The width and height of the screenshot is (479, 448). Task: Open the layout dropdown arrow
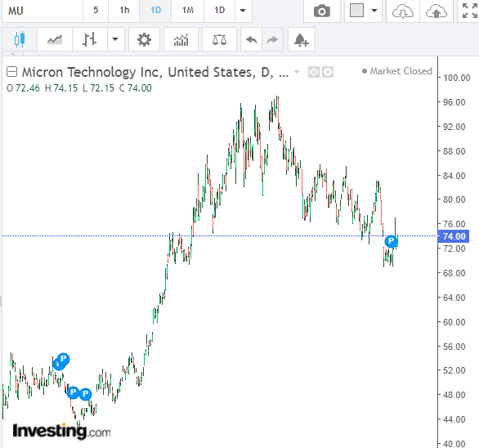[374, 11]
